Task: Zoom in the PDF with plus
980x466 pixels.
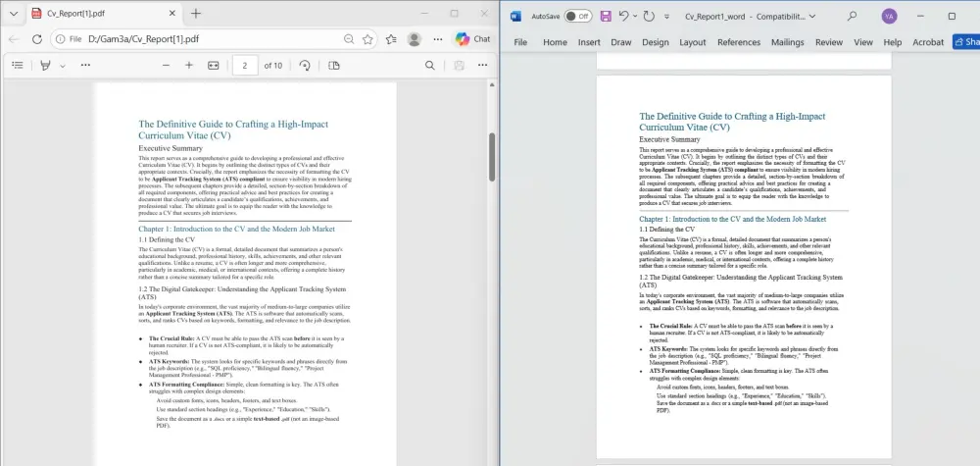Action: [x=189, y=65]
